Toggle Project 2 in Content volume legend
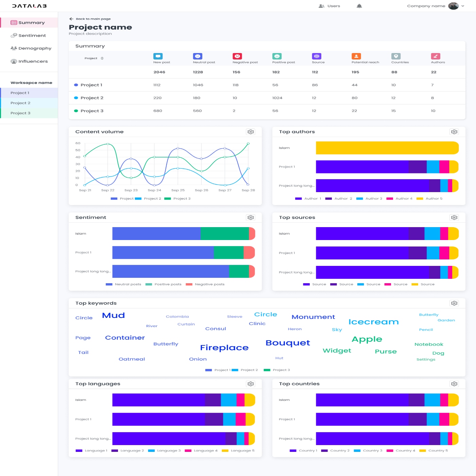476x476 pixels. 148,199
